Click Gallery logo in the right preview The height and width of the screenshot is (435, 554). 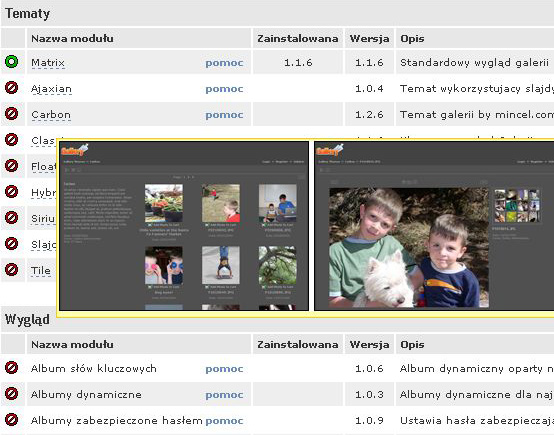(330, 150)
